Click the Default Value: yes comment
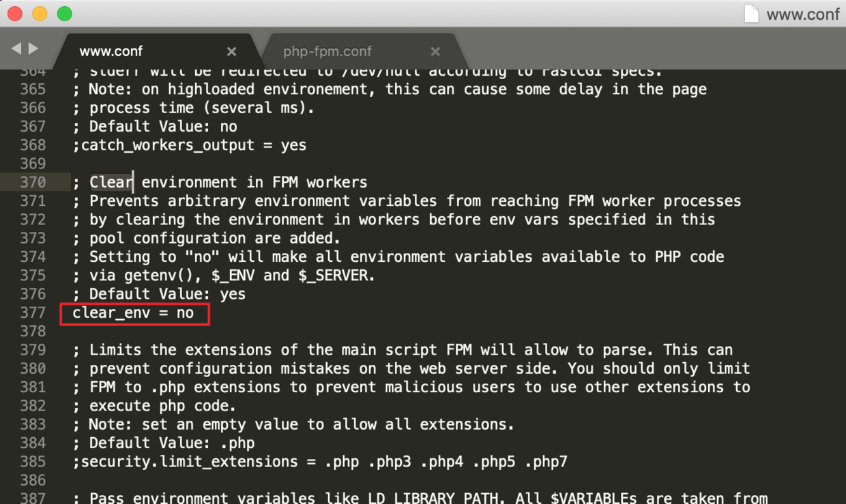The image size is (846, 504). tap(164, 293)
